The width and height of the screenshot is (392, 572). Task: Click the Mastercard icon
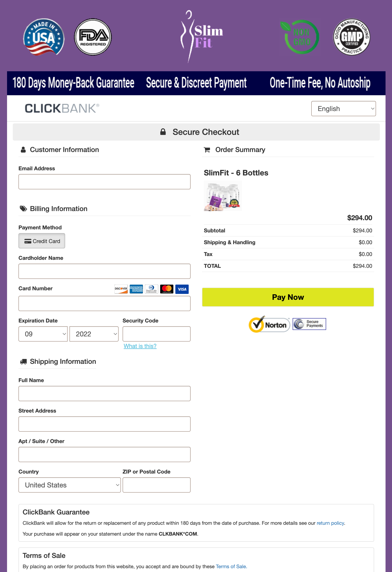tap(167, 289)
